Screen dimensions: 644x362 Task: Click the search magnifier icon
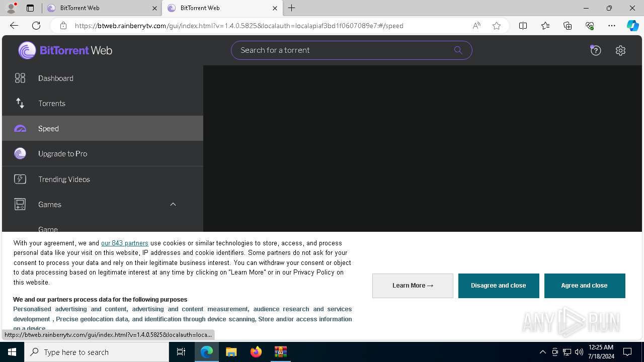[x=458, y=50]
